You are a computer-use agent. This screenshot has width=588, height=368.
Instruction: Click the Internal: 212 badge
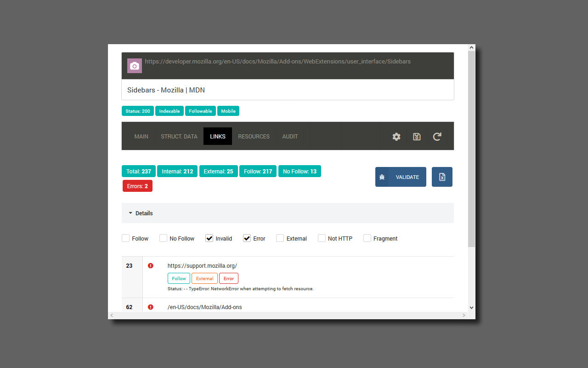point(177,171)
